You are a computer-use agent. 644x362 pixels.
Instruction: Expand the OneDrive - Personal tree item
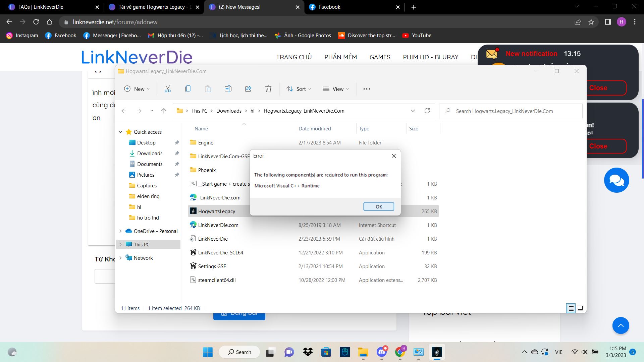(121, 231)
